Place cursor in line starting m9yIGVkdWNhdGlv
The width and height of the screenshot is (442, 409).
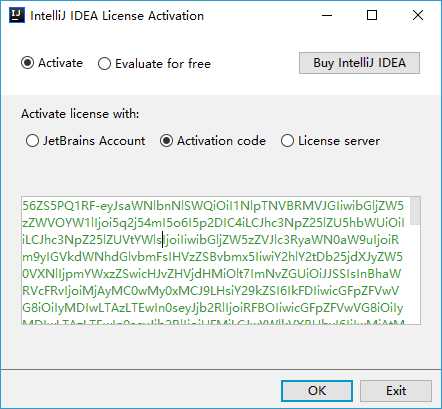213,257
